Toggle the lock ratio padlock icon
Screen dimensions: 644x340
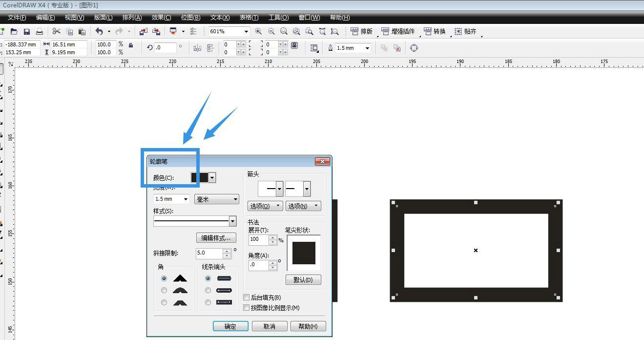pos(131,45)
